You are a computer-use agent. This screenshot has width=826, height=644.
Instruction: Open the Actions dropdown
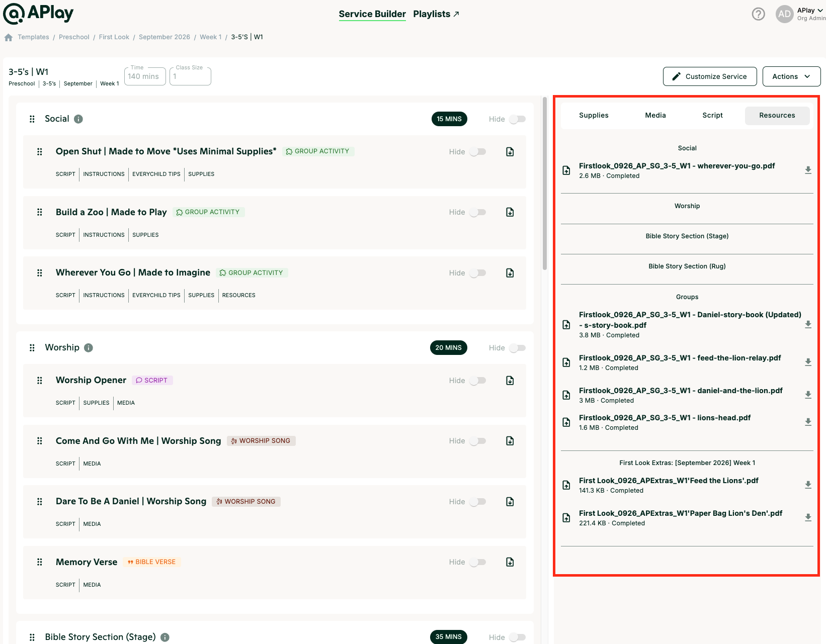(x=791, y=76)
